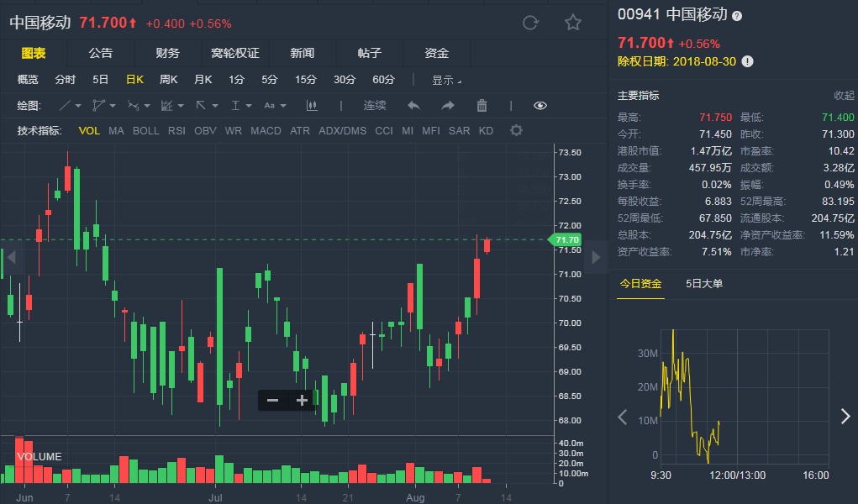858x504 pixels.
Task: Switch to 5日大单 tab
Action: click(704, 283)
